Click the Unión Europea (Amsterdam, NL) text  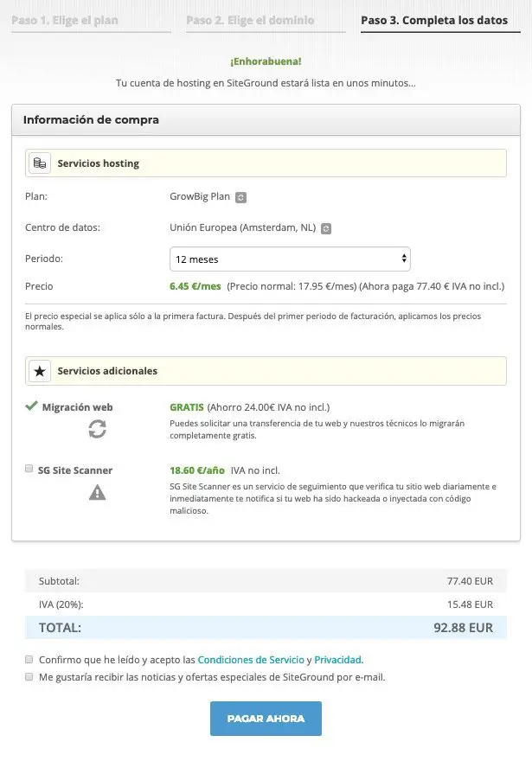click(x=243, y=227)
